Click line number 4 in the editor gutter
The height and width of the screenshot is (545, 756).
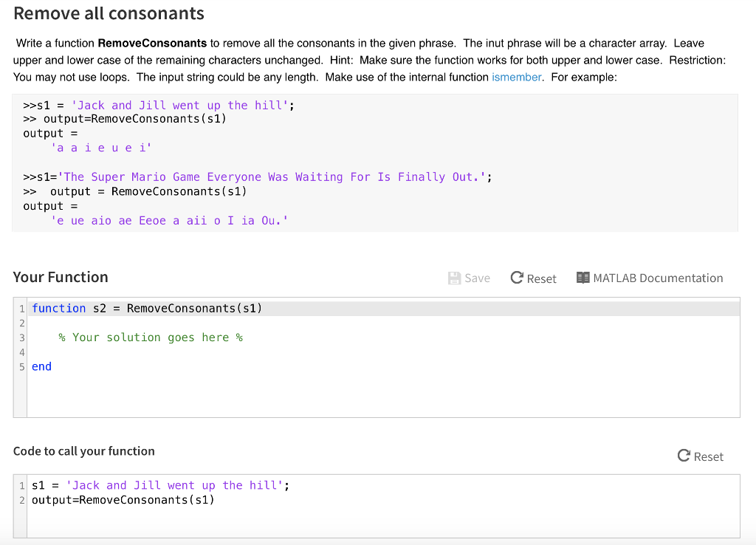pyautogui.click(x=21, y=352)
